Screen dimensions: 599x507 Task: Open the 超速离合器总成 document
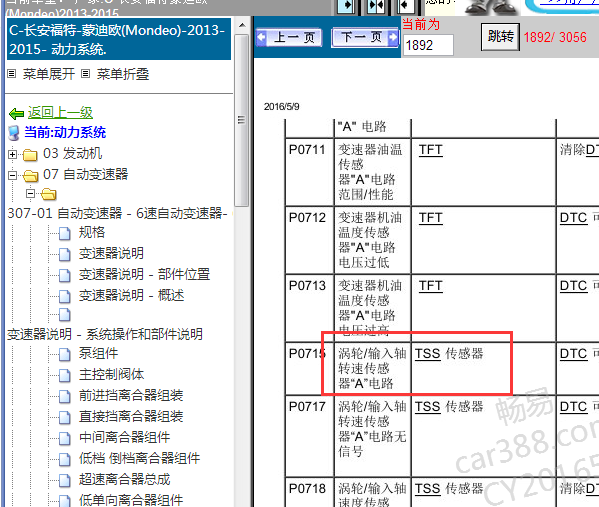(124, 479)
